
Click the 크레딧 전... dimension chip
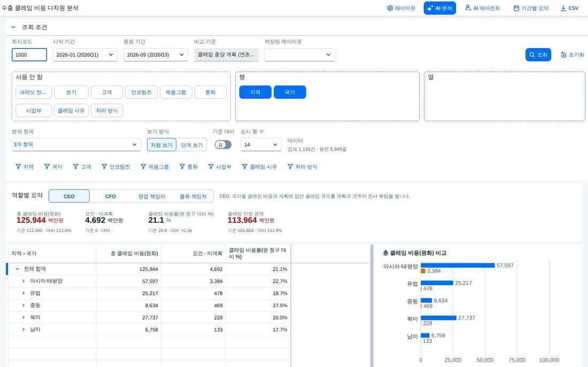pyautogui.click(x=33, y=92)
